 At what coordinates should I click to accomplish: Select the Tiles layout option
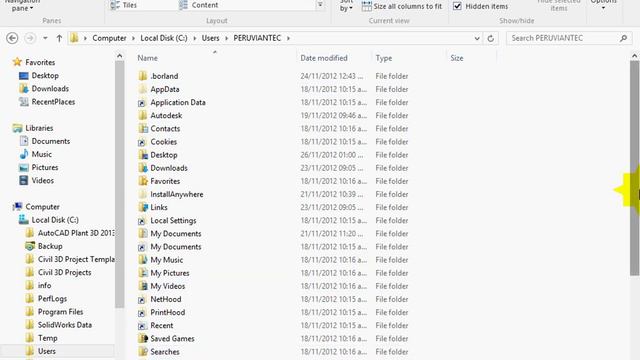point(124,5)
